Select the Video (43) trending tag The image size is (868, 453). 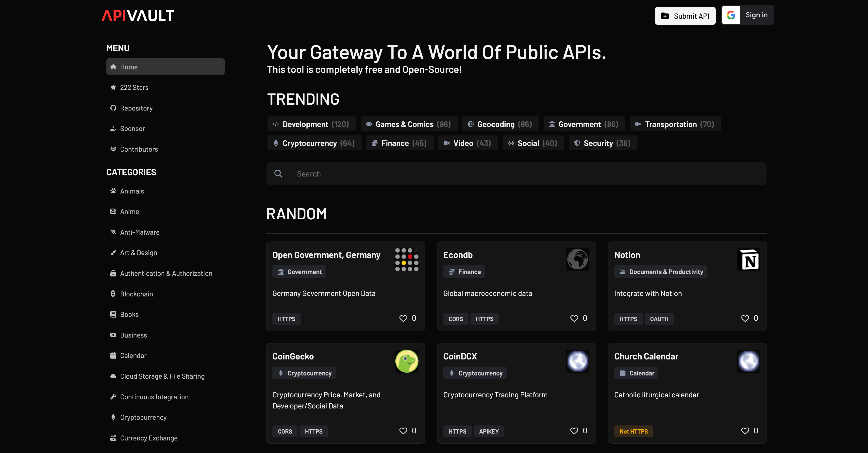point(468,143)
